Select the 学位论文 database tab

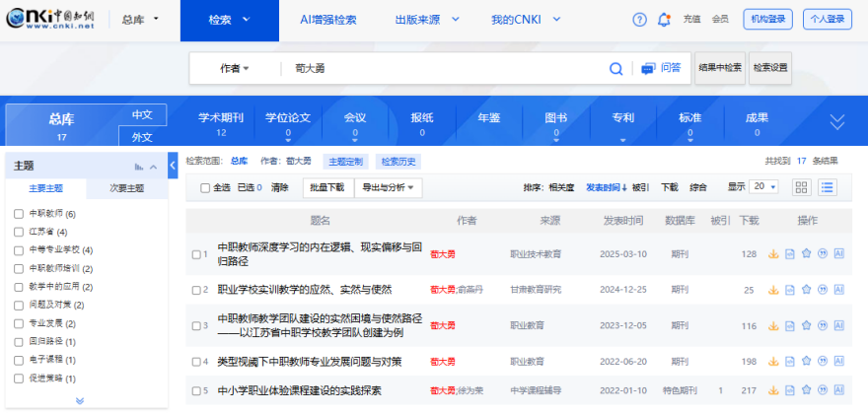tap(288, 122)
